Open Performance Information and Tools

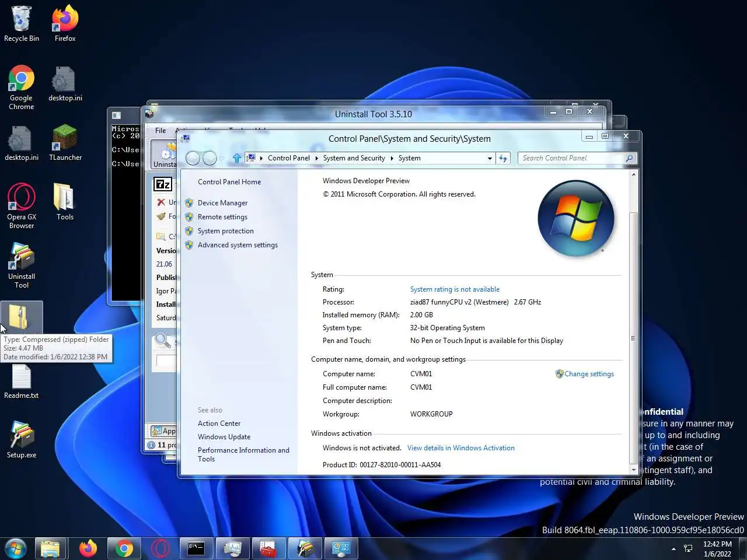click(243, 454)
